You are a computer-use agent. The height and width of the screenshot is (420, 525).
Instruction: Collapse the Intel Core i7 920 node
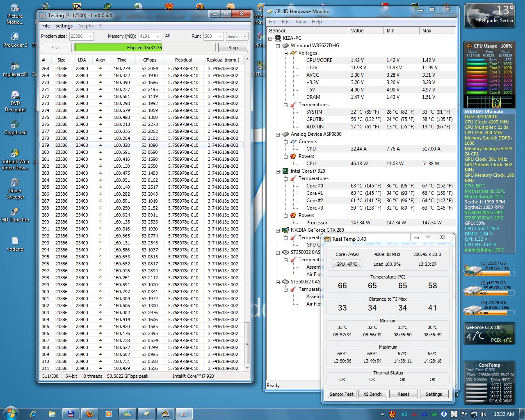pos(278,171)
